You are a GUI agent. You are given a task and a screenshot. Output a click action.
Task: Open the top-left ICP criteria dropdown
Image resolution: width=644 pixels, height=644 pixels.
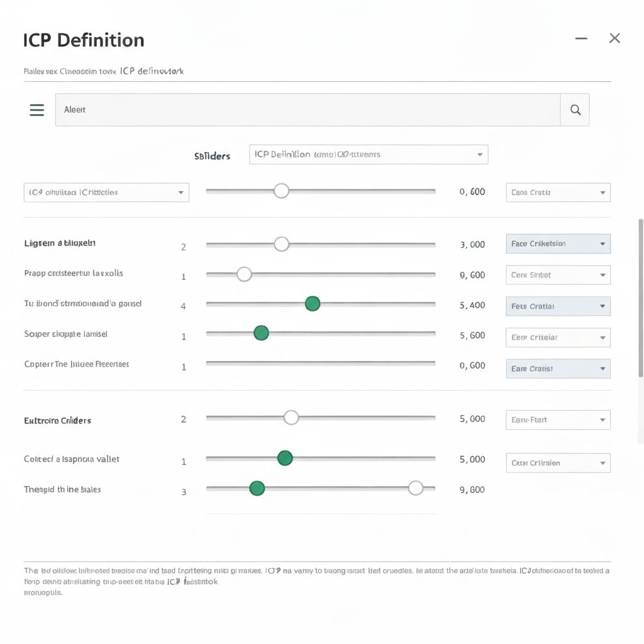pos(106,192)
